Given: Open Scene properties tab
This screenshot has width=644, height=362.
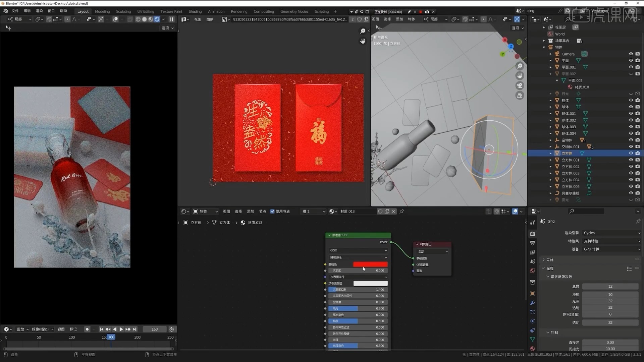Looking at the screenshot, I should point(533,261).
